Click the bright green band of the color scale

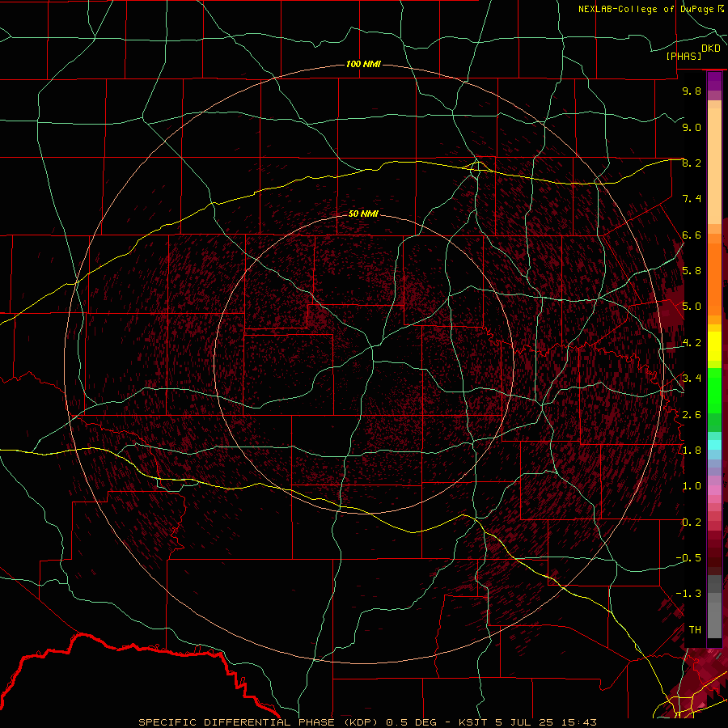[x=714, y=390]
